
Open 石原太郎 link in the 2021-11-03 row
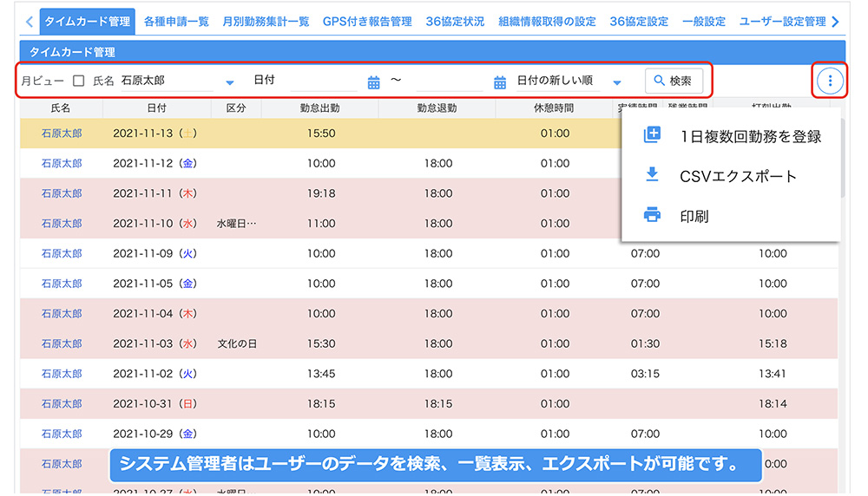(62, 343)
